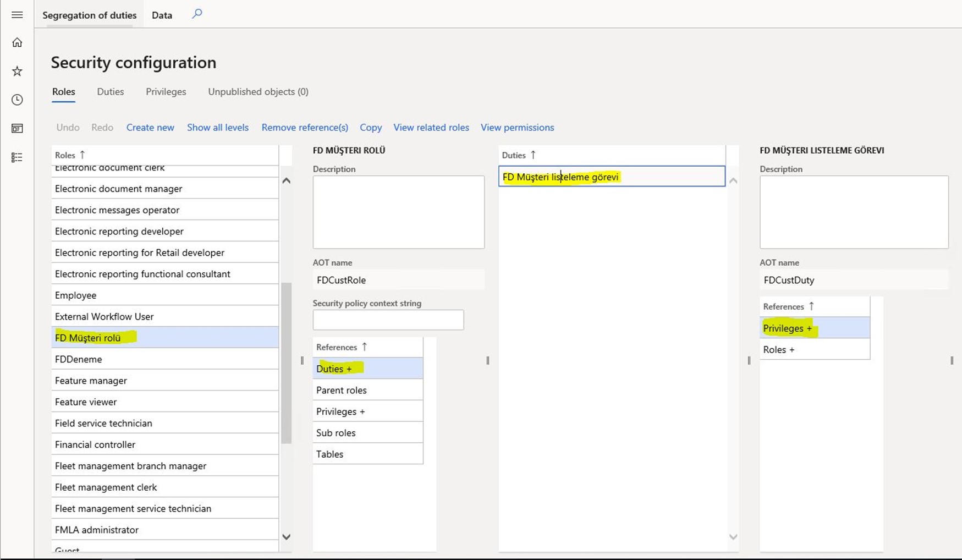Go to the Home icon
The image size is (962, 560).
(17, 42)
